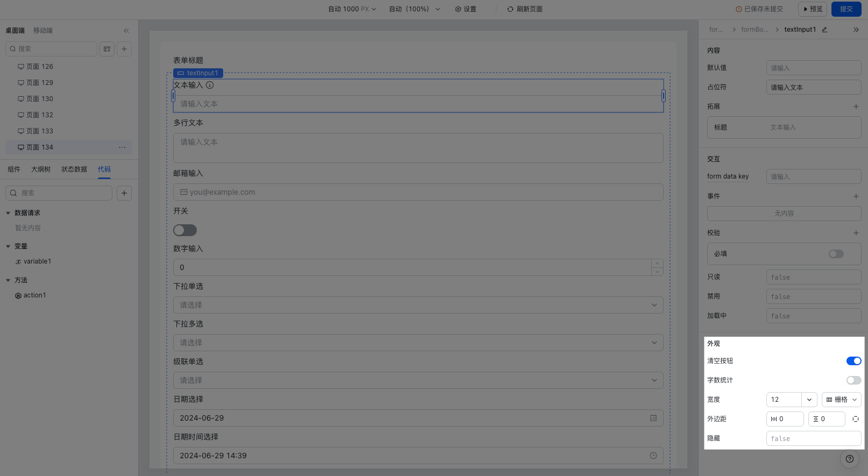This screenshot has width=868, height=476.
Task: Click the vertical 外边距 input
Action: [x=827, y=419]
